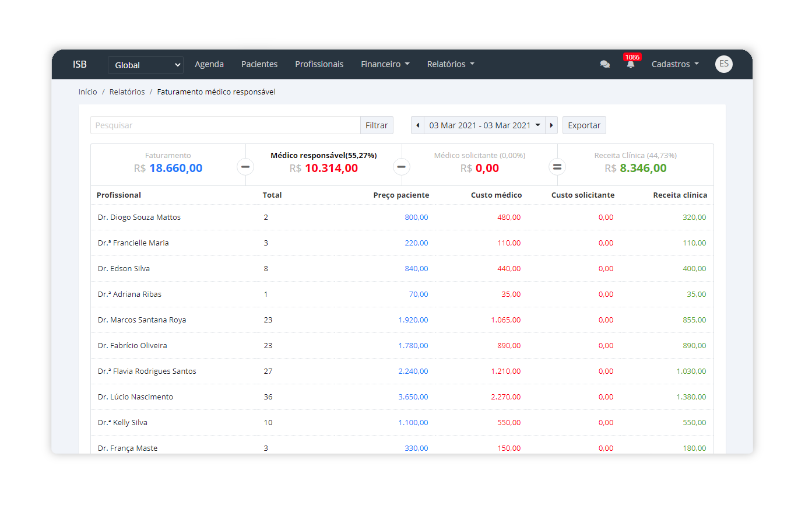Open the date range 03 Mar 2021 picker
Viewport: 812px width, 526px height.
[x=484, y=125]
